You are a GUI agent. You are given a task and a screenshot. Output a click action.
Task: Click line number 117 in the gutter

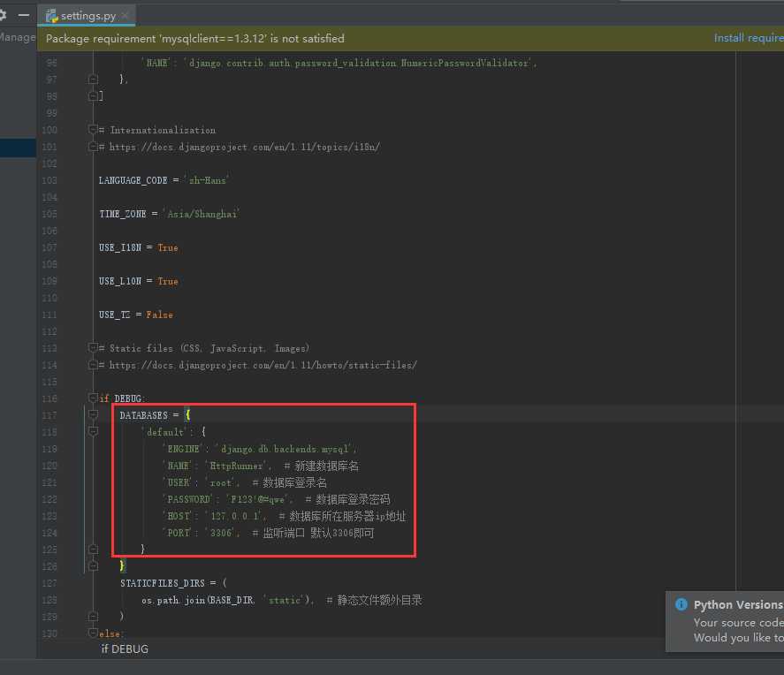click(x=49, y=415)
